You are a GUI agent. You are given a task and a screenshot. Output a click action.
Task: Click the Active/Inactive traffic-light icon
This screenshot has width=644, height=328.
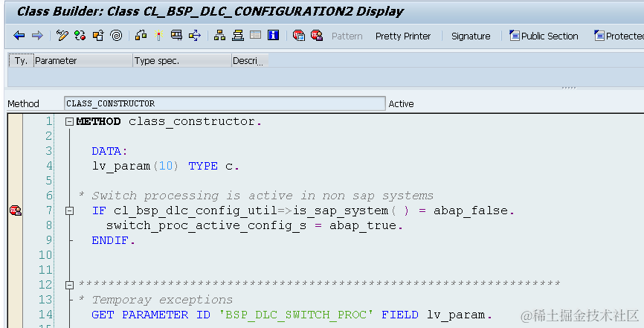(80, 36)
